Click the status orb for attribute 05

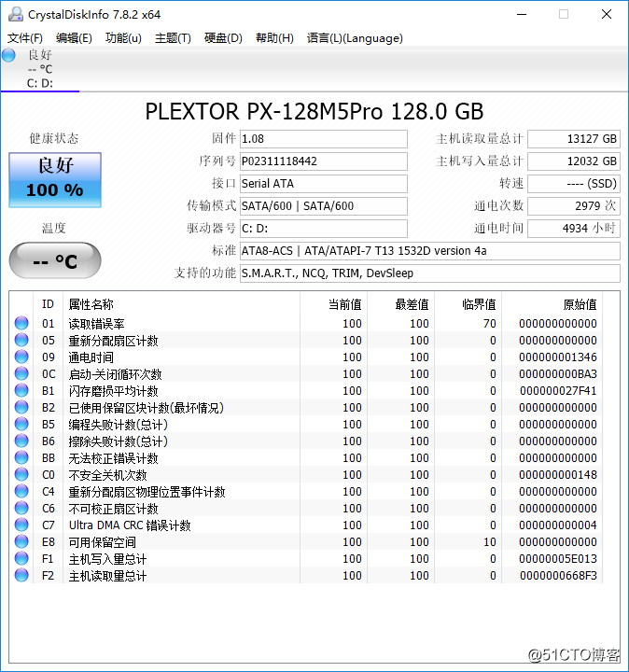[21, 340]
